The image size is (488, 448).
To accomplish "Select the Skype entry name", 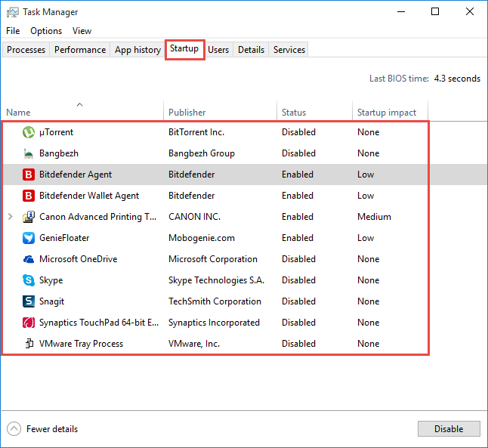I will [51, 280].
